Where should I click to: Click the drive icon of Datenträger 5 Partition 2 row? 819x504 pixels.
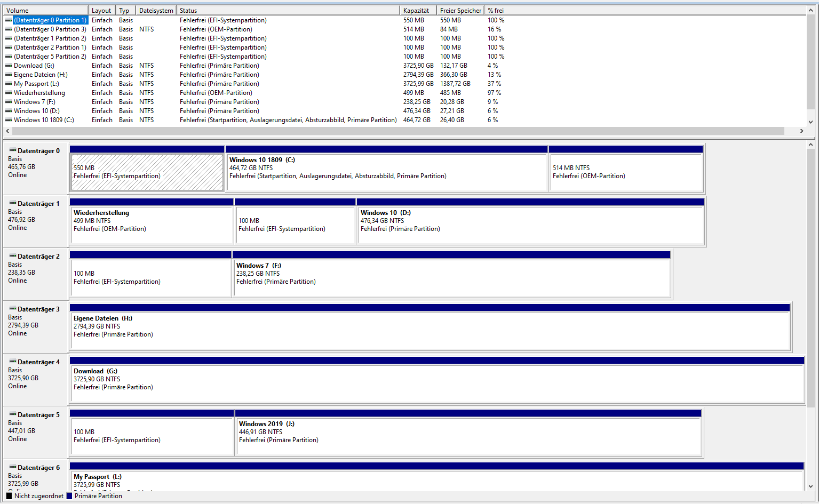click(x=9, y=57)
